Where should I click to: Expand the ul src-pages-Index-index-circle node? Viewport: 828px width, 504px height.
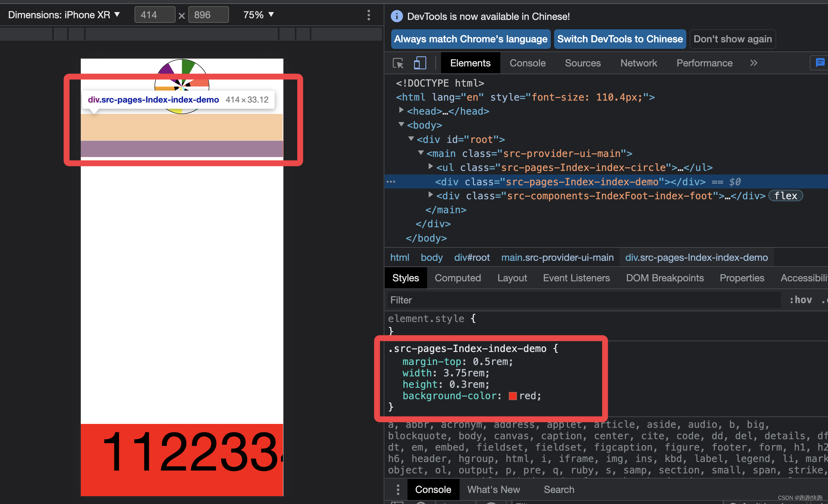431,167
